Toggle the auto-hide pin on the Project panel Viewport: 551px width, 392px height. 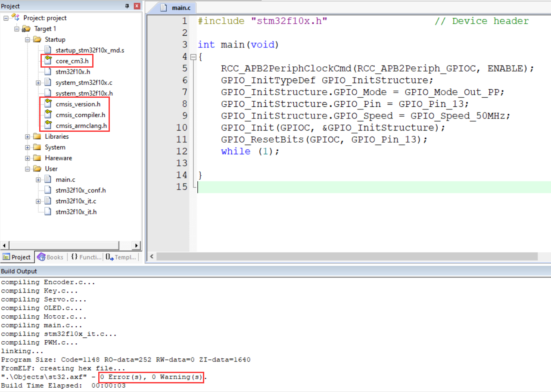click(x=128, y=6)
